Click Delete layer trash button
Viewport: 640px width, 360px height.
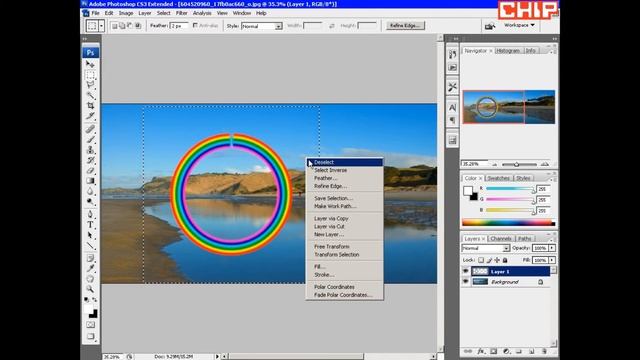click(544, 351)
